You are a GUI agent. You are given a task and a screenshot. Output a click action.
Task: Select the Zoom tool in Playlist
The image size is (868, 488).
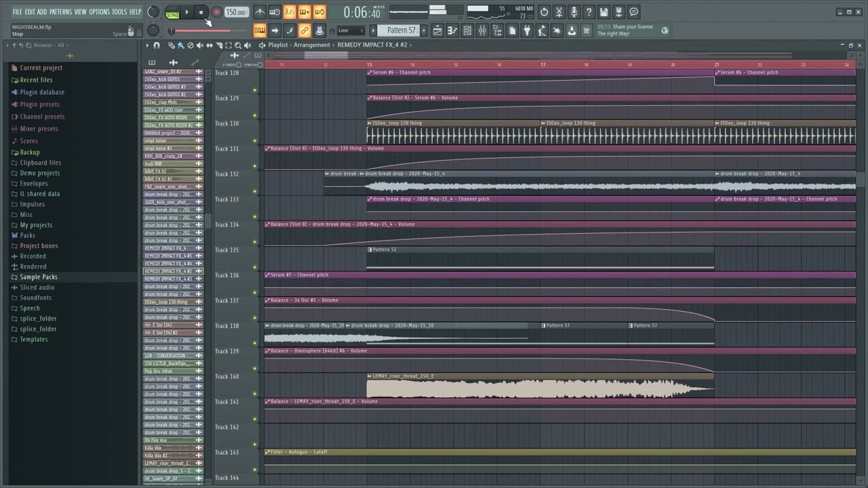tap(238, 45)
